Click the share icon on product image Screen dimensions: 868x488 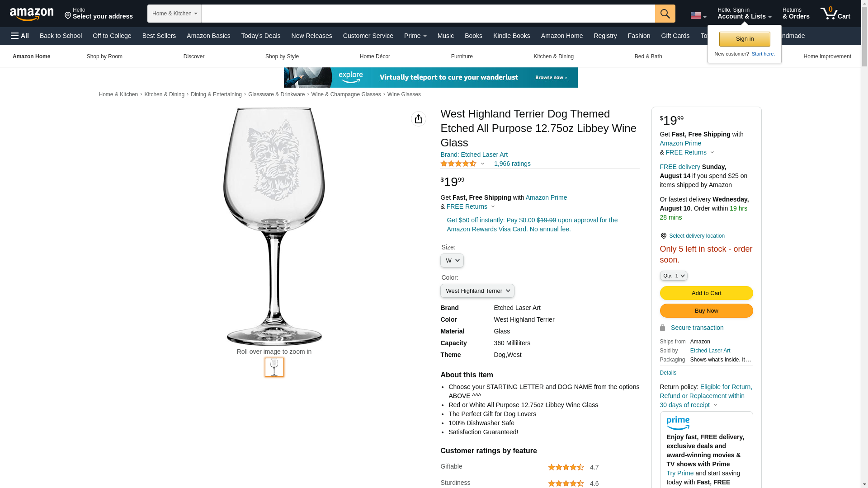[419, 119]
